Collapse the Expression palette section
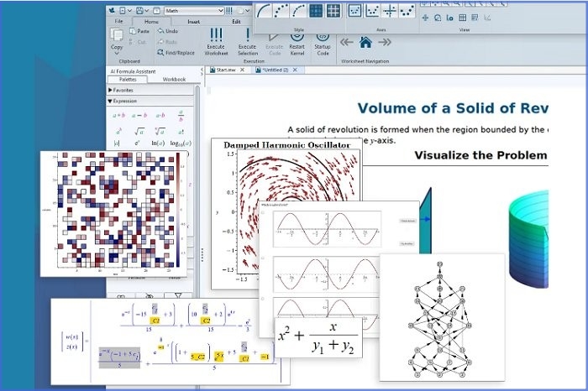Viewport: 588px width, 391px height. coord(110,101)
